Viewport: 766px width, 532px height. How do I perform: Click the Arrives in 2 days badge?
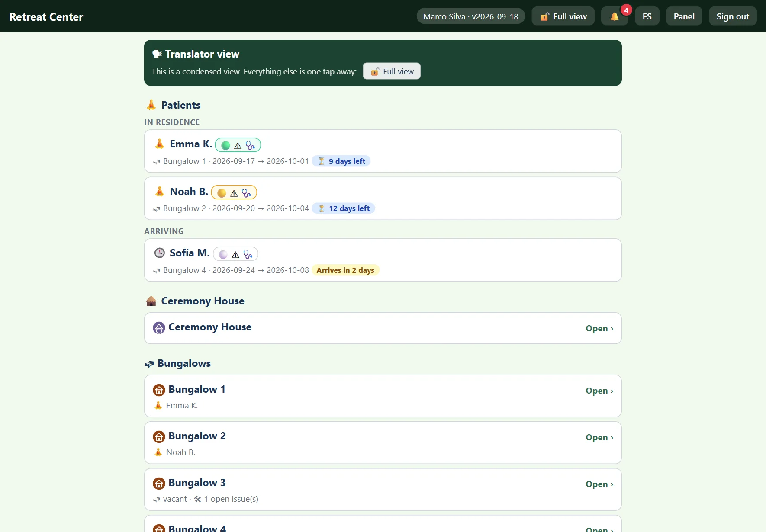[x=345, y=270]
